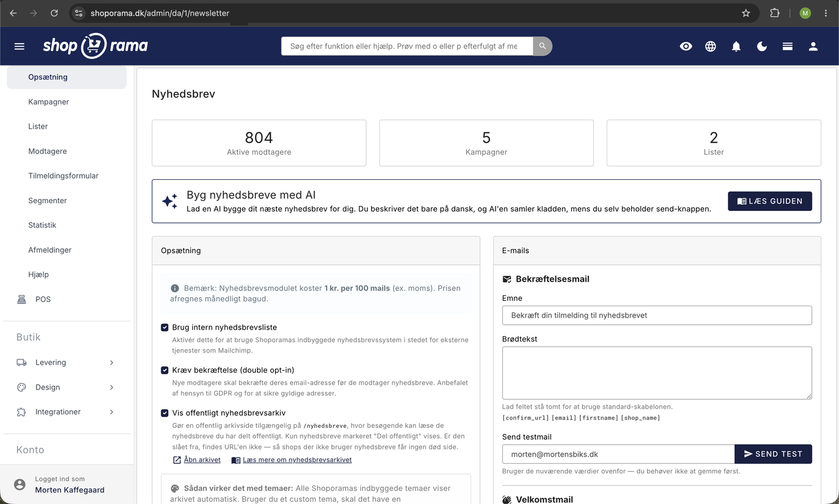
Task: Click the Emne subject input field
Action: pos(657,315)
